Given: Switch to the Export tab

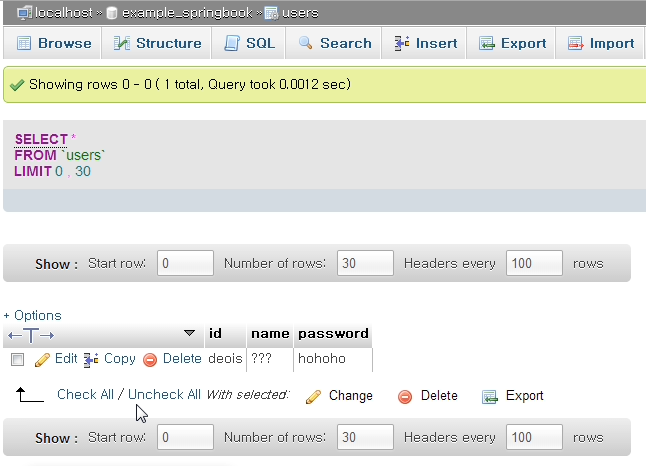Looking at the screenshot, I should coord(511,43).
